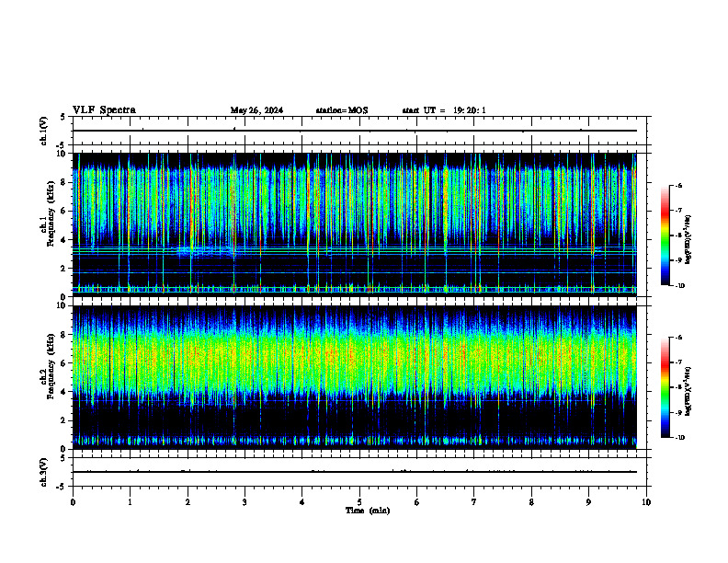This screenshot has height=563, width=728.
Task: Click the ch.1 voltage waveform strip
Action: 359,131
